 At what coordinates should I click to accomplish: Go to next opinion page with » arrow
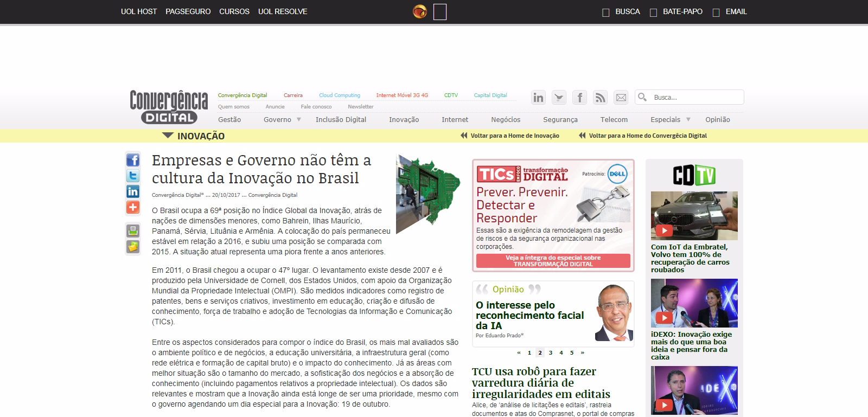click(583, 352)
